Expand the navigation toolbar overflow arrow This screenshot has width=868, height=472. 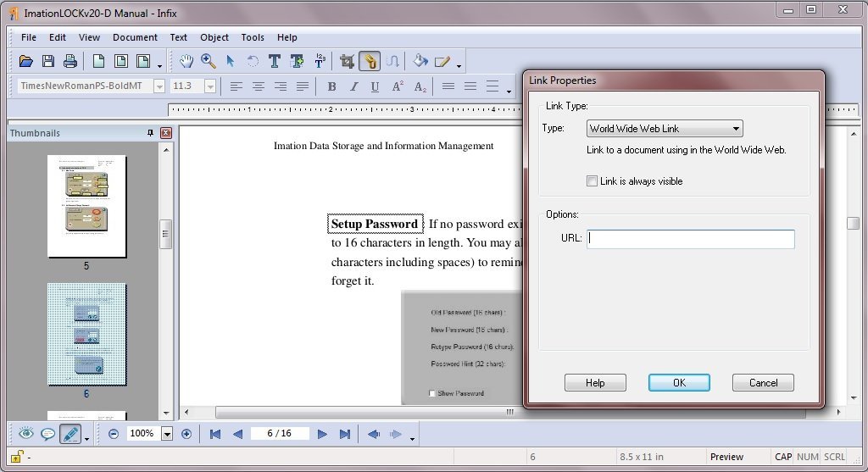pyautogui.click(x=413, y=439)
